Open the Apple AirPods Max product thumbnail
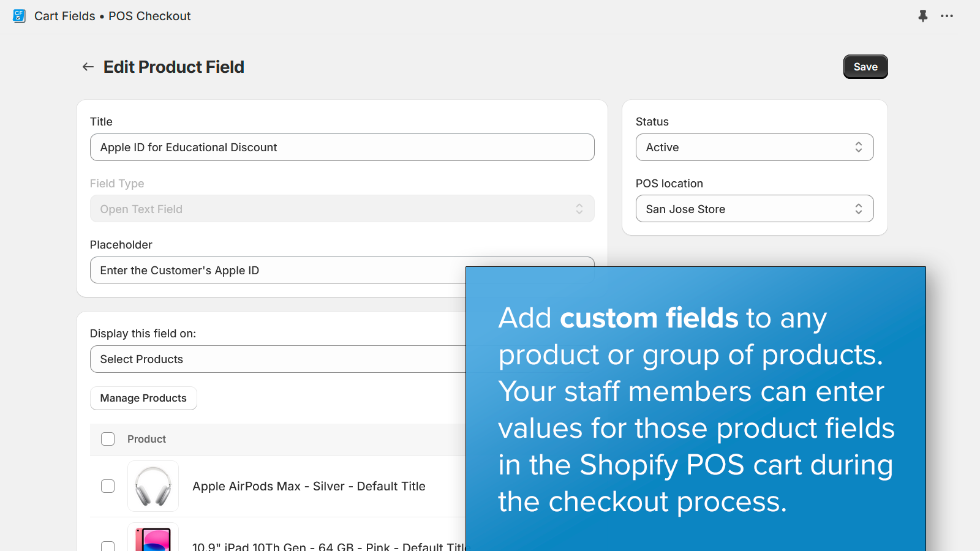 (x=153, y=486)
